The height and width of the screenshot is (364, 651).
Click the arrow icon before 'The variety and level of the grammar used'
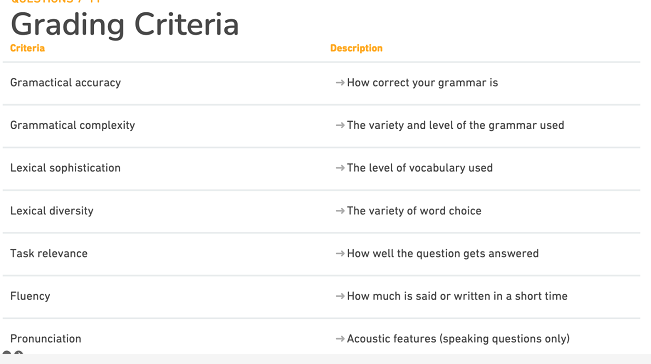click(x=340, y=125)
